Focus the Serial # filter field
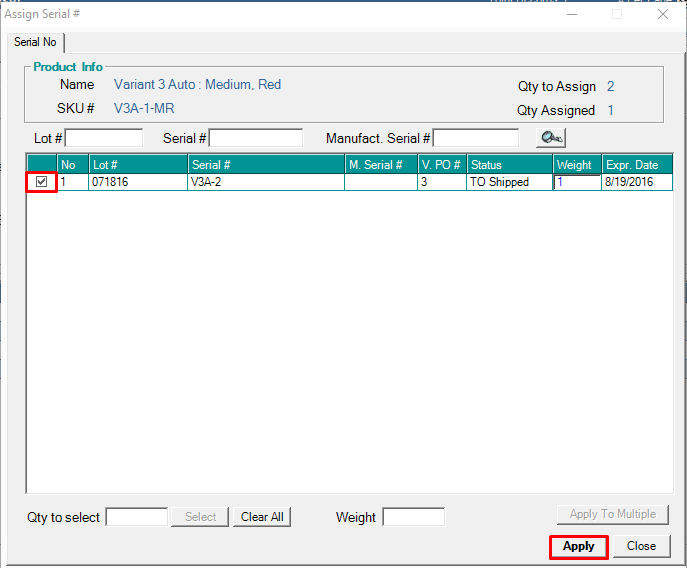The image size is (687, 568). tap(256, 138)
